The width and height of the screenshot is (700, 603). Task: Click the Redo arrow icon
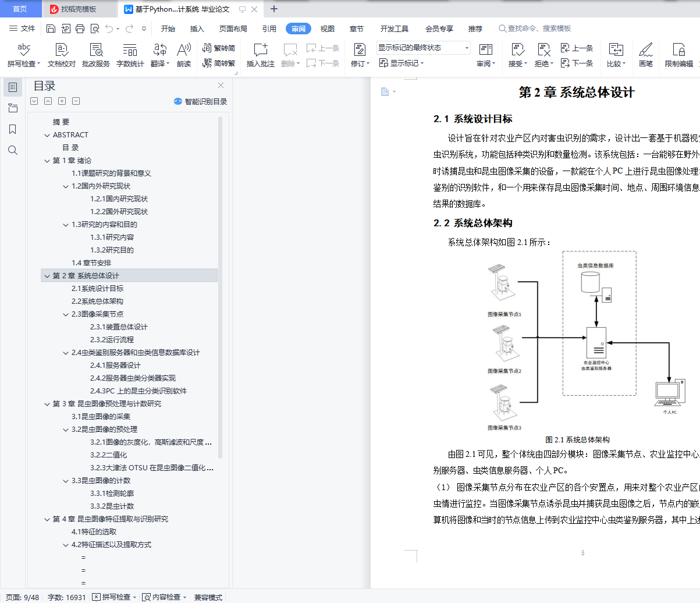(x=129, y=29)
